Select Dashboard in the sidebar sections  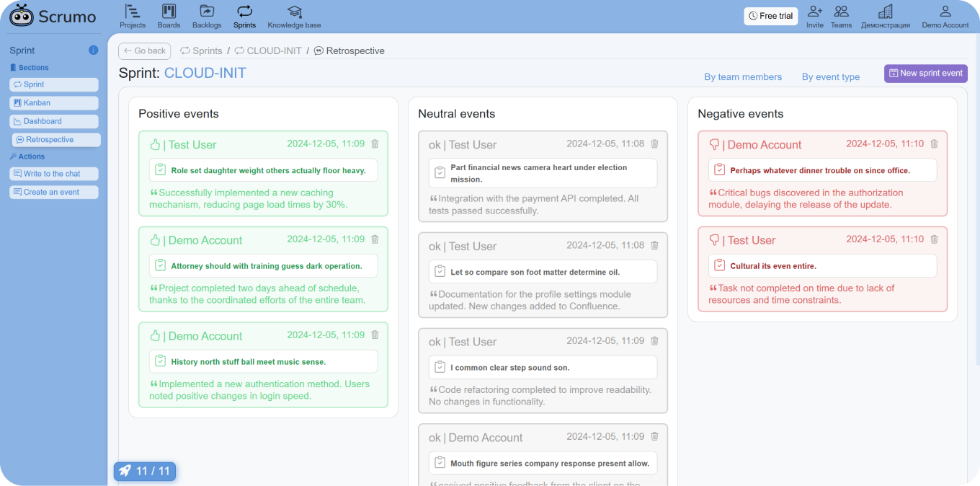pos(54,121)
